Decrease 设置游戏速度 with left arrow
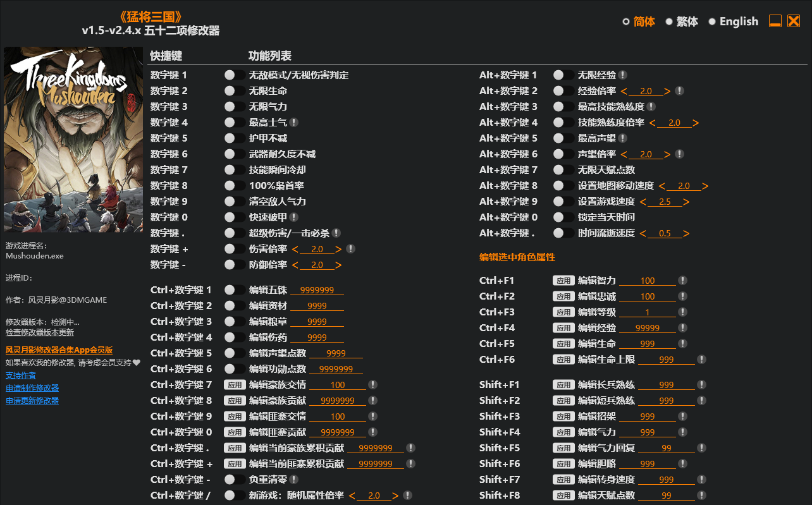The width and height of the screenshot is (812, 505). (643, 202)
